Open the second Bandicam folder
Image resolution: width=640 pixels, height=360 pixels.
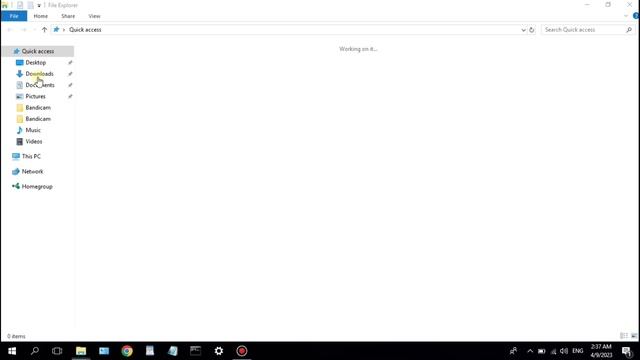38,119
